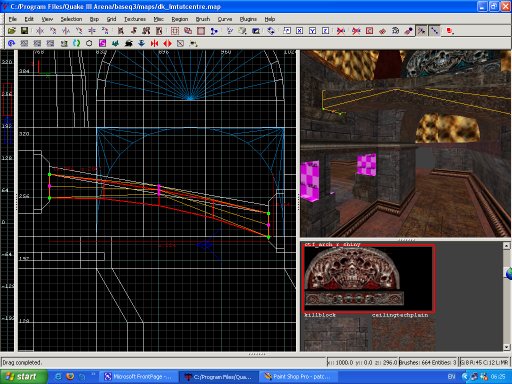
Task: Click the pink brush with black dot icon
Action: pyautogui.click(x=408, y=31)
